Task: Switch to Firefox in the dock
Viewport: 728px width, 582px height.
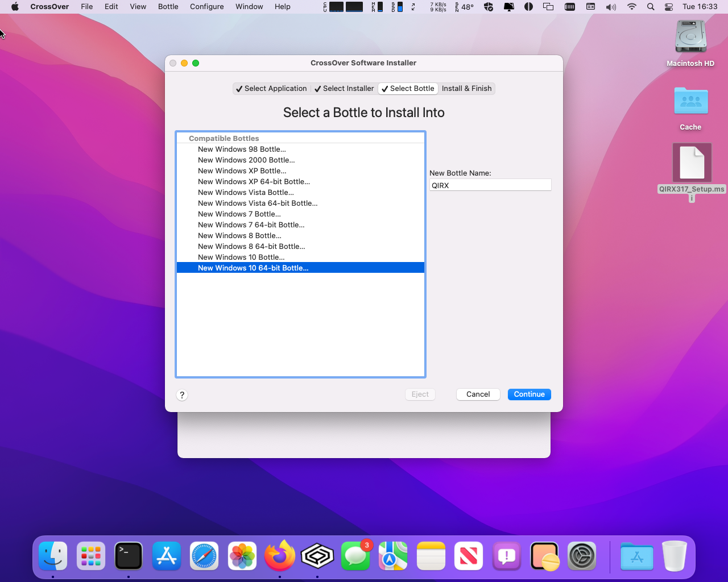Action: 280,555
